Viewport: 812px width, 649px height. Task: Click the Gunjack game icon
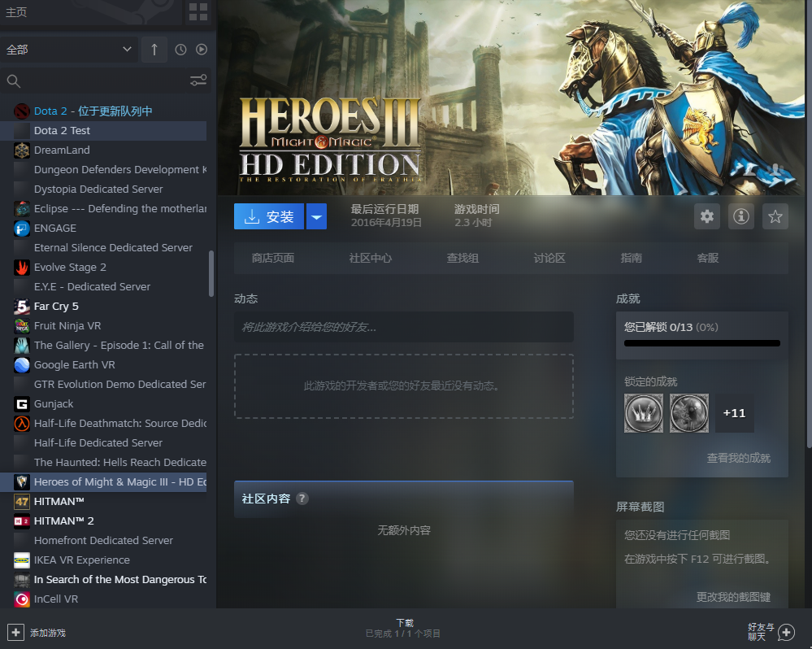[22, 404]
